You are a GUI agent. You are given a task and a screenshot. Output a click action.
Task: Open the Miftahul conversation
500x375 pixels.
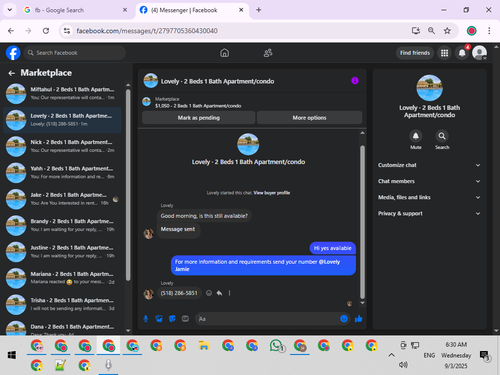(x=62, y=93)
